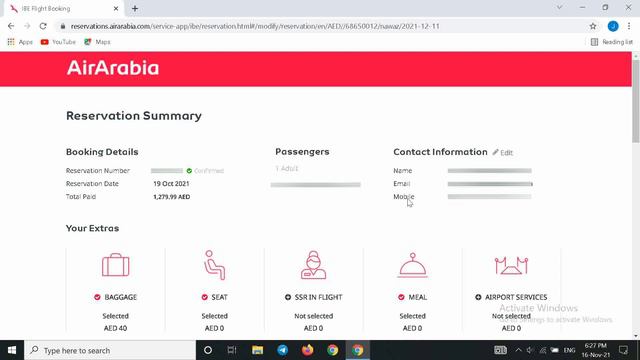Screen dimensions: 640x360
Task: Click the checkmark icon beside MEAL
Action: pyautogui.click(x=401, y=297)
